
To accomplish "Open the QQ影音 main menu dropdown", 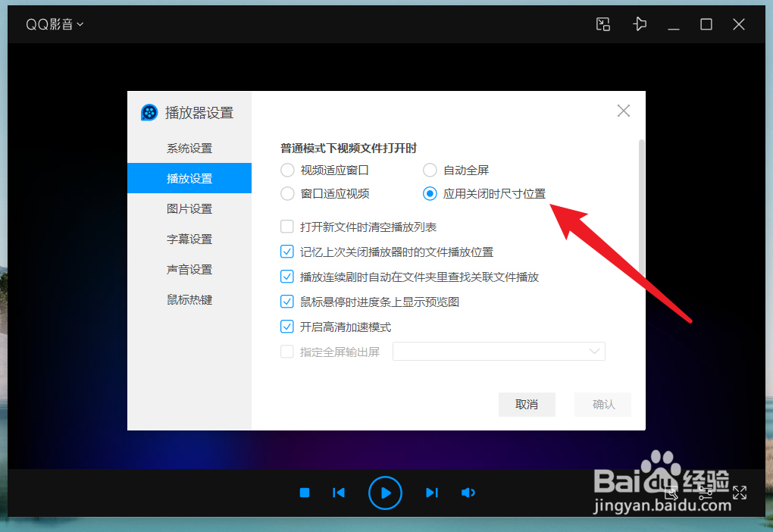I will tap(55, 24).
